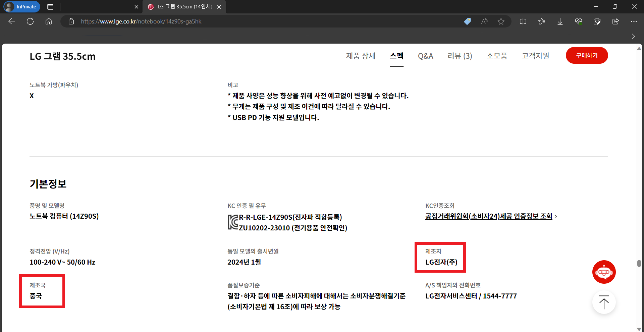
Task: Click the ZU10202-23010 safety certification text
Action: coord(293,228)
